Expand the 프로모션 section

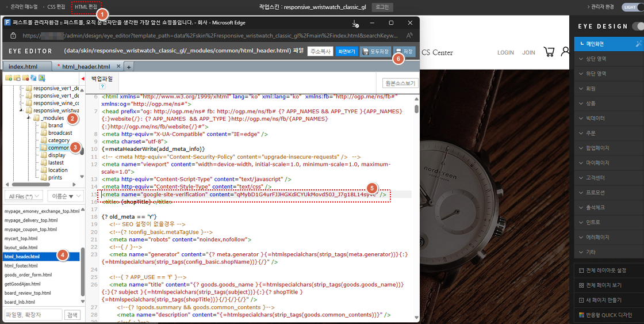click(x=609, y=193)
